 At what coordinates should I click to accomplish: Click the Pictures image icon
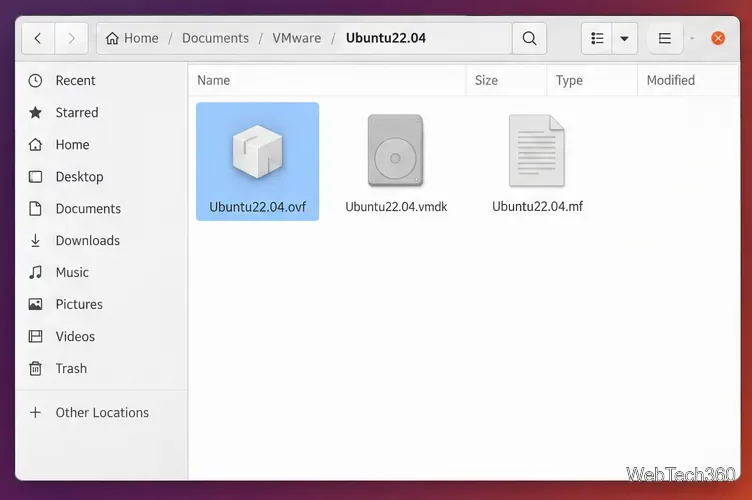click(x=35, y=304)
